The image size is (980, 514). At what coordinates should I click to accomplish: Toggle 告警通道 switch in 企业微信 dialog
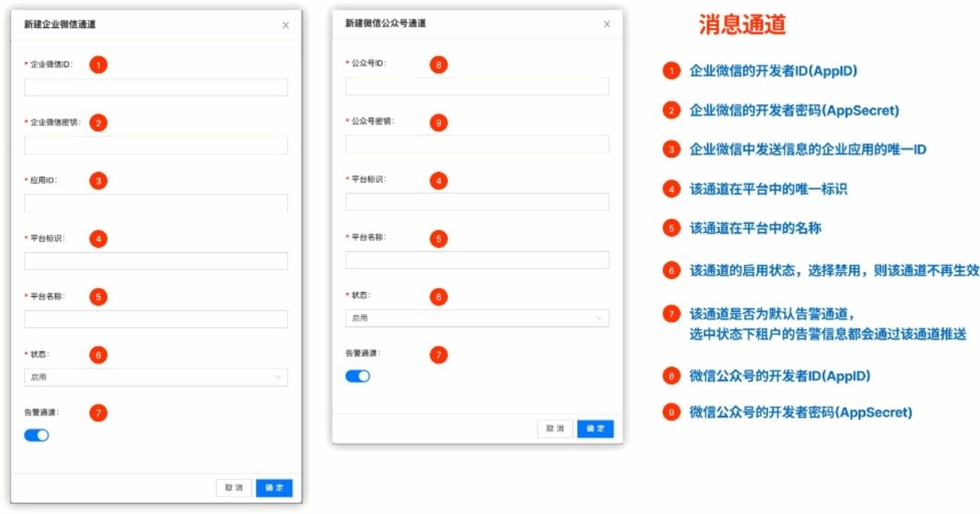tap(36, 435)
